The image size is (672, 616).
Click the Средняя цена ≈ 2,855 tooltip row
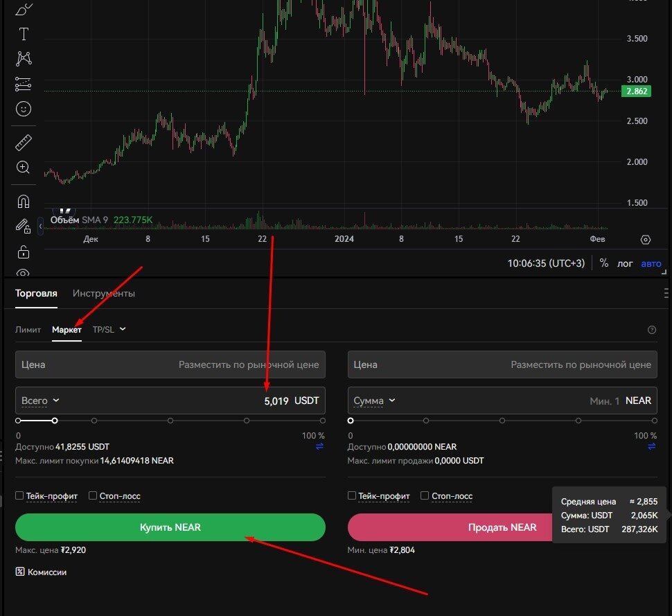coord(609,502)
